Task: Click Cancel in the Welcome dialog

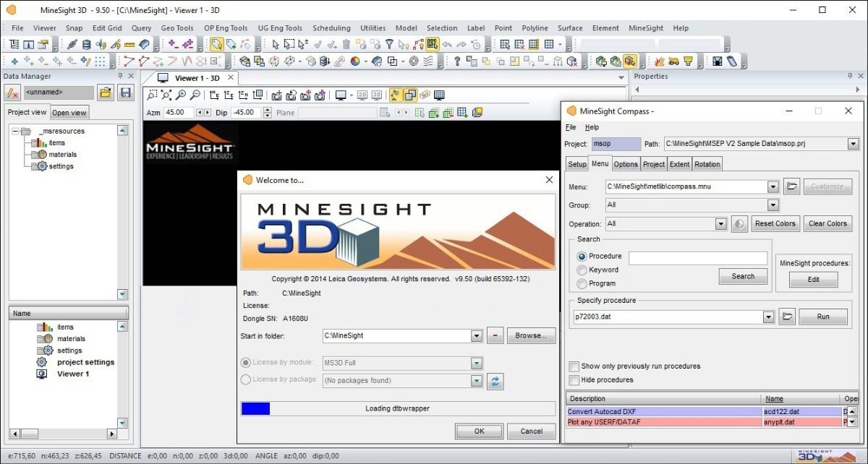Action: (x=531, y=431)
